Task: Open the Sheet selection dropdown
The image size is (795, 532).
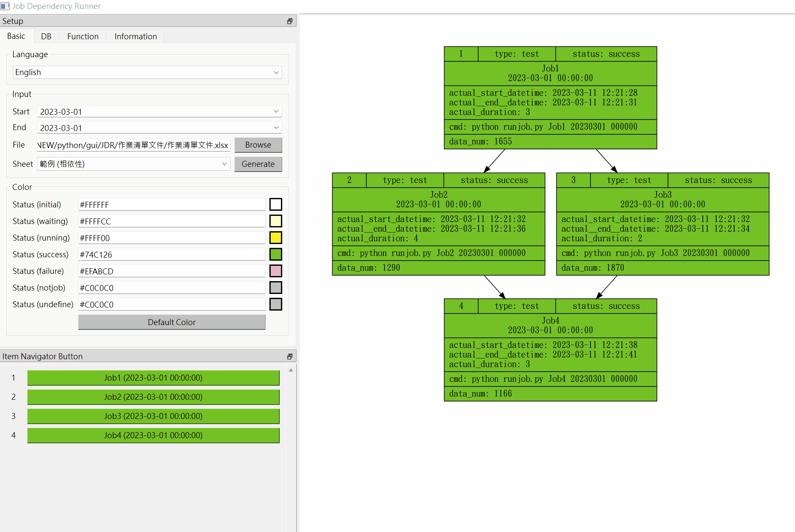Action: [x=225, y=164]
